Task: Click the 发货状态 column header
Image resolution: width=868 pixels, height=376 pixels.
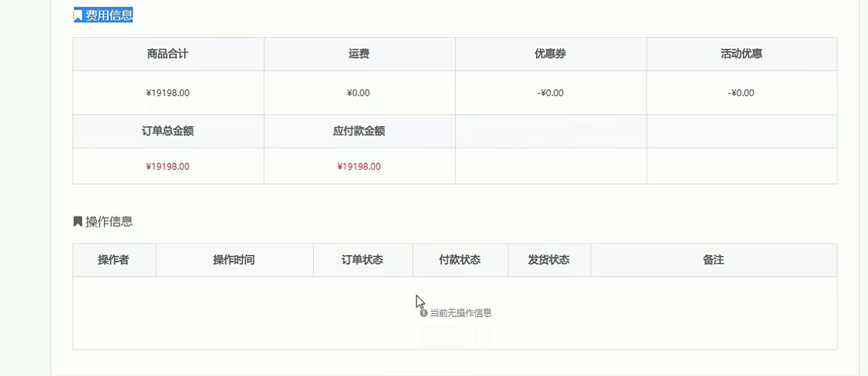Action: [x=549, y=259]
